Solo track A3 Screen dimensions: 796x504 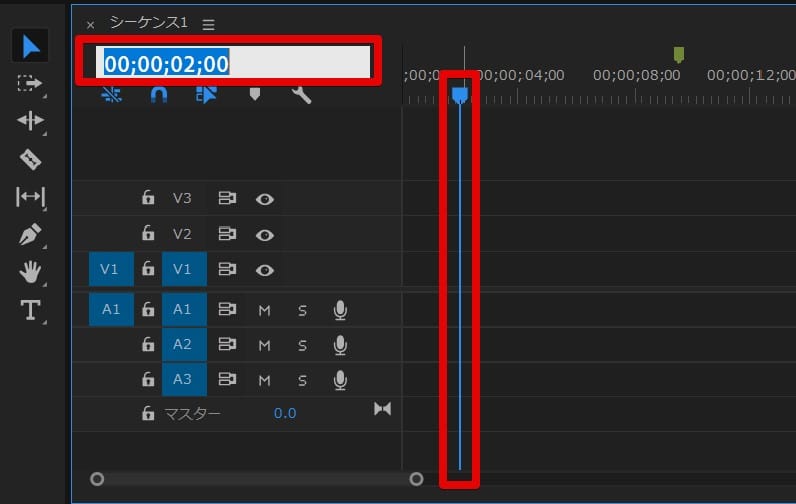click(302, 380)
